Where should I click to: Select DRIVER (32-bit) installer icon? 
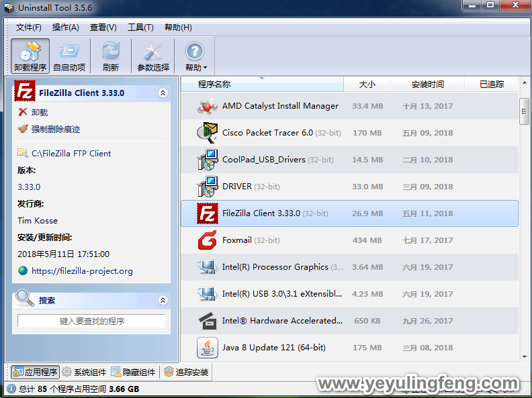[x=207, y=187]
